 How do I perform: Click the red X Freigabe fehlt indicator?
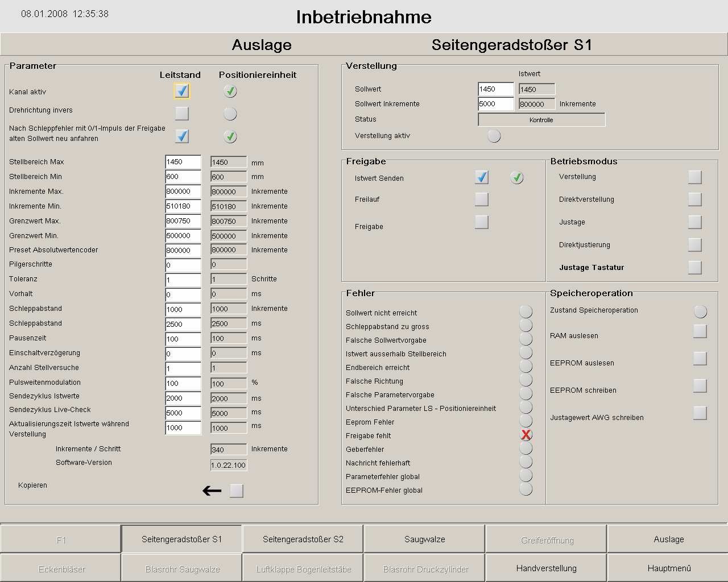(526, 435)
